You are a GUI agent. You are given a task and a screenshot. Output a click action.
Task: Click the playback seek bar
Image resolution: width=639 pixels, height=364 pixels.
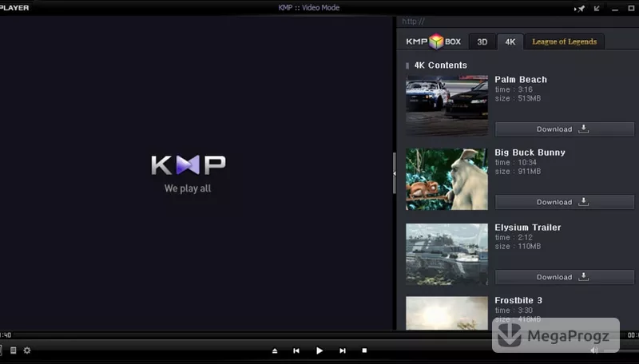[x=319, y=335]
